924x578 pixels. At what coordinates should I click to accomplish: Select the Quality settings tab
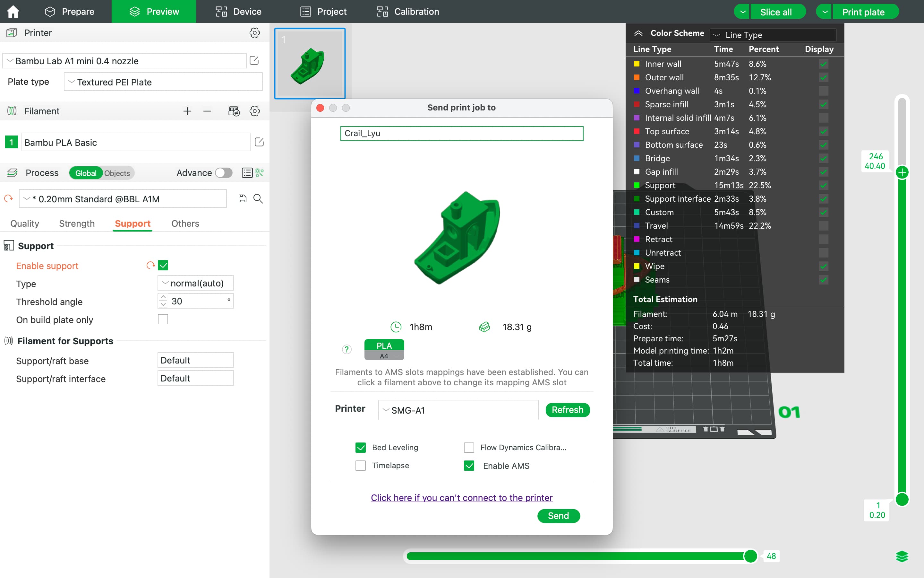25,223
